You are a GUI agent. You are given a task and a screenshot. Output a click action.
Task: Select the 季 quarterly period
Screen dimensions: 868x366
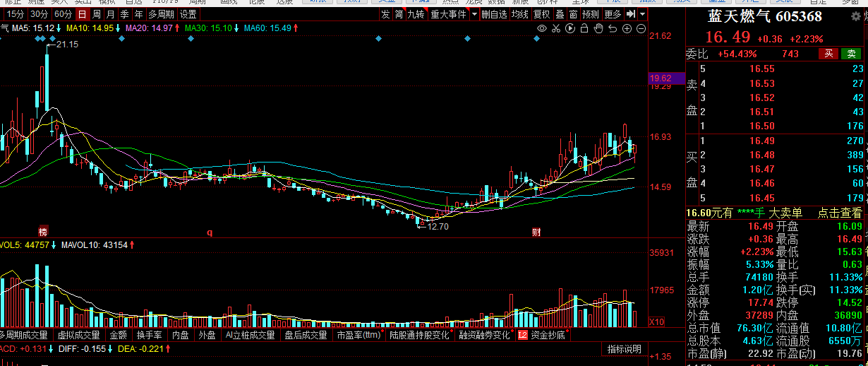(x=124, y=14)
